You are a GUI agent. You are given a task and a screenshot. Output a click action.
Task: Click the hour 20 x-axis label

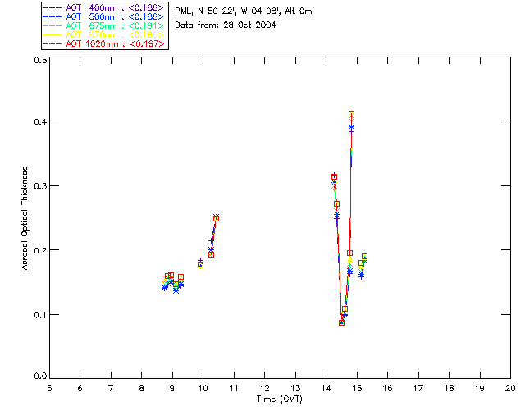click(x=510, y=388)
